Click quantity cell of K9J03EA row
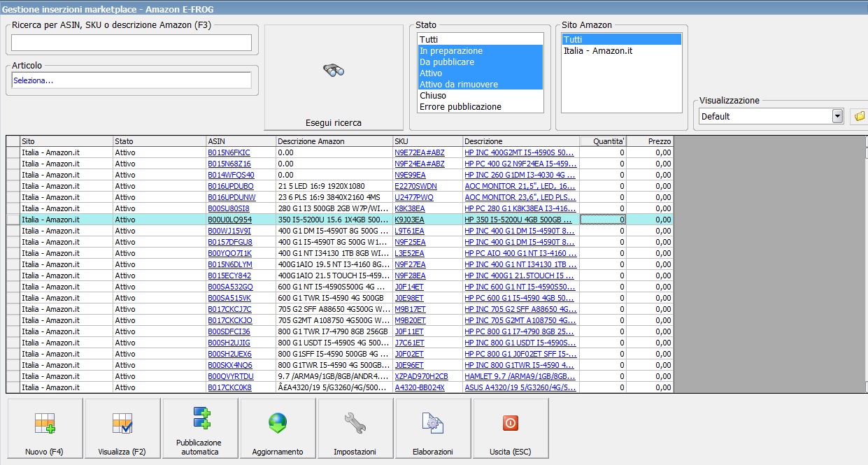This screenshot has height=465, width=868. pos(603,220)
